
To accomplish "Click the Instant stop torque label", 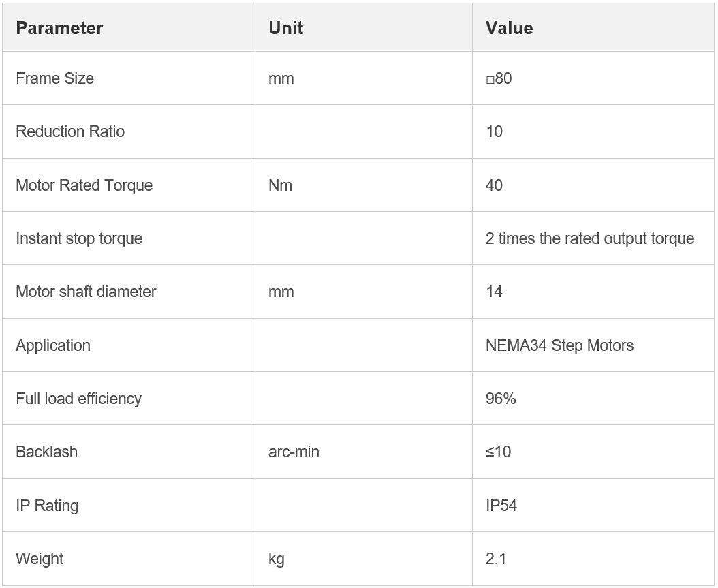I will point(79,238).
